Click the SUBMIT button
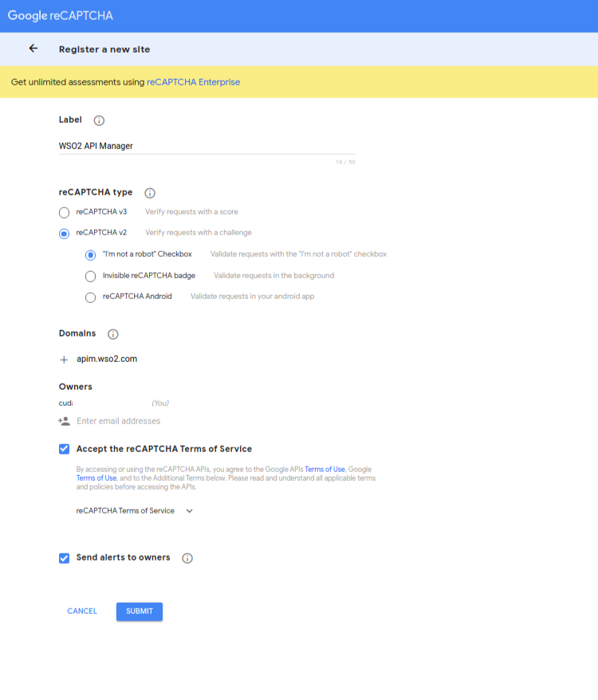The image size is (598, 700). click(x=140, y=612)
